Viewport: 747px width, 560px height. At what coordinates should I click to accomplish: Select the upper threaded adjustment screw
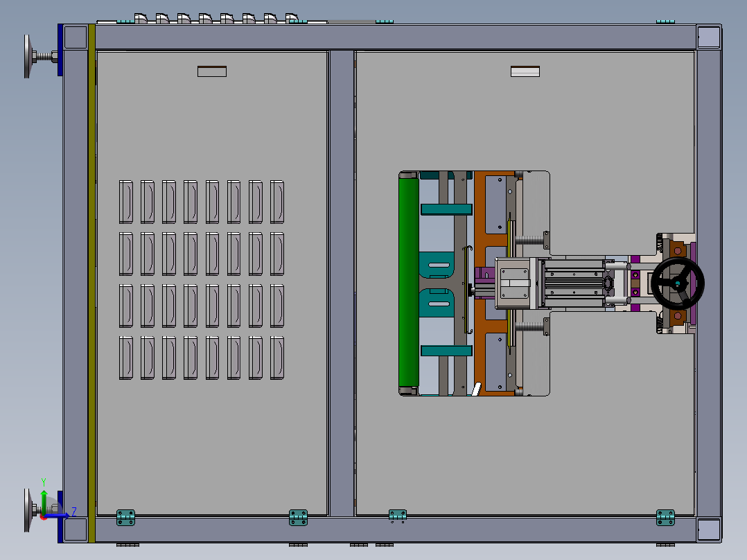529,240
